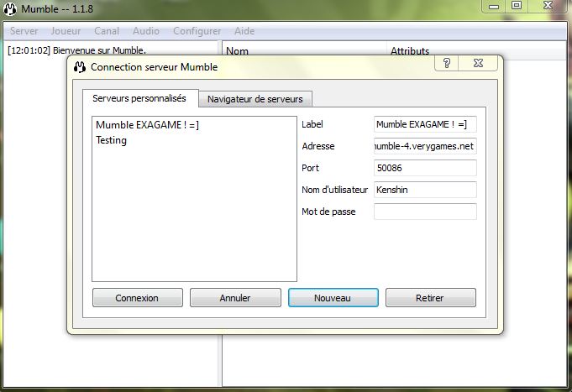This screenshot has width=572, height=392.
Task: Open the Configurer menu
Action: coord(197,31)
